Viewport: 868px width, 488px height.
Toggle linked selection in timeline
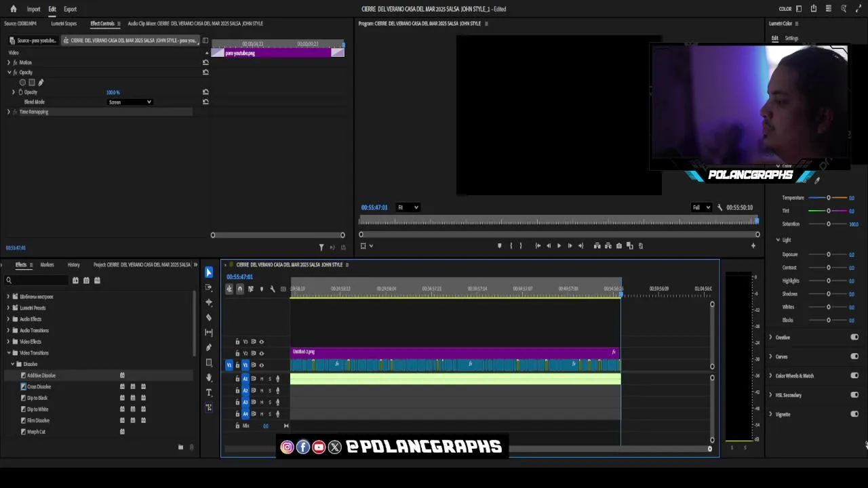(x=250, y=289)
